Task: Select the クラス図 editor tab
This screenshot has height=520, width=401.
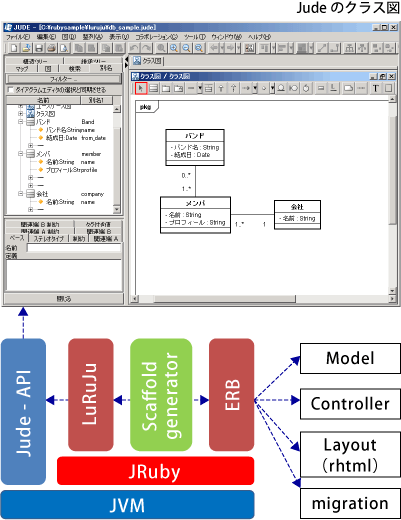Action: tap(148, 61)
